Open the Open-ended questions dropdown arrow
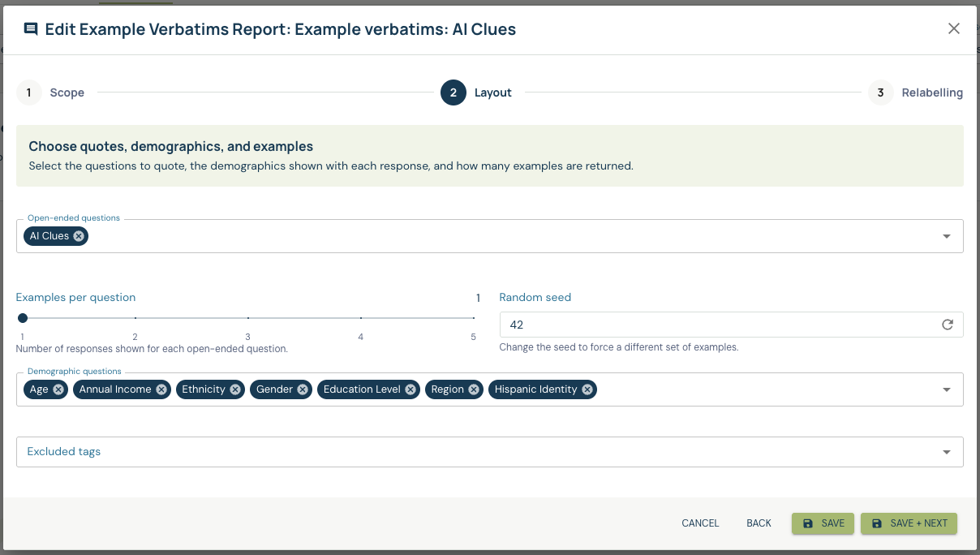Viewport: 980px width, 555px height. 946,236
